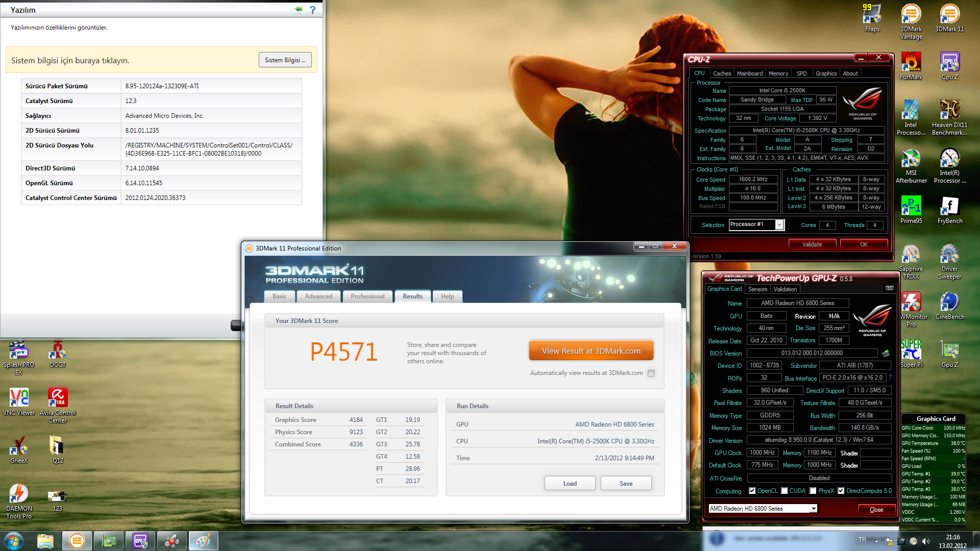Open the OCCT desktop shortcut
The height and width of the screenshot is (551, 980).
click(58, 354)
